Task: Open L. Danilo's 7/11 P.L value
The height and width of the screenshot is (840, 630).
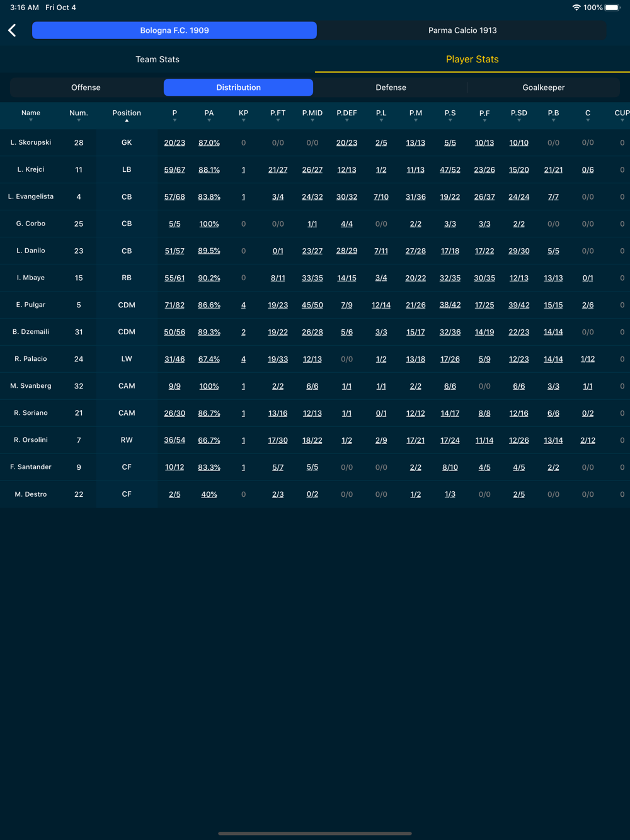Action: tap(381, 251)
